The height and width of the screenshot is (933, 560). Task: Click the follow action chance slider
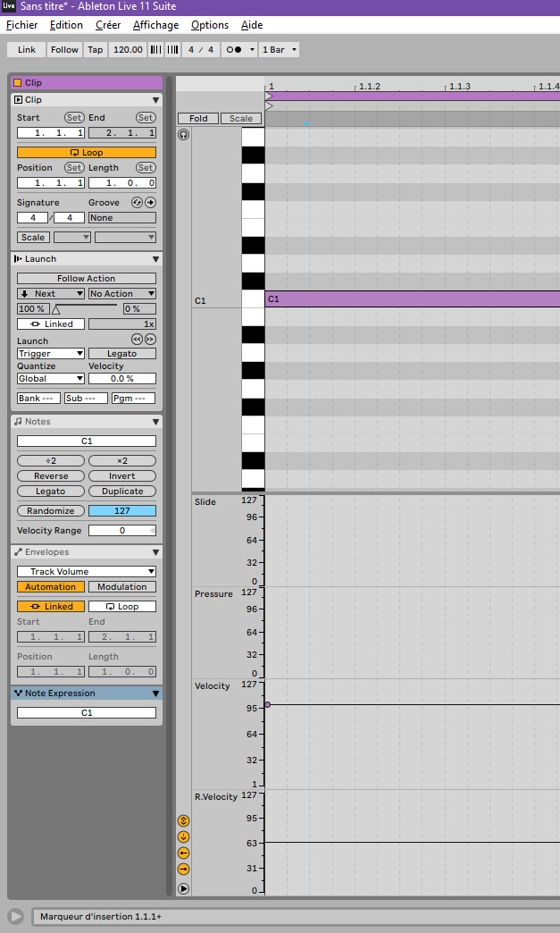(x=85, y=309)
